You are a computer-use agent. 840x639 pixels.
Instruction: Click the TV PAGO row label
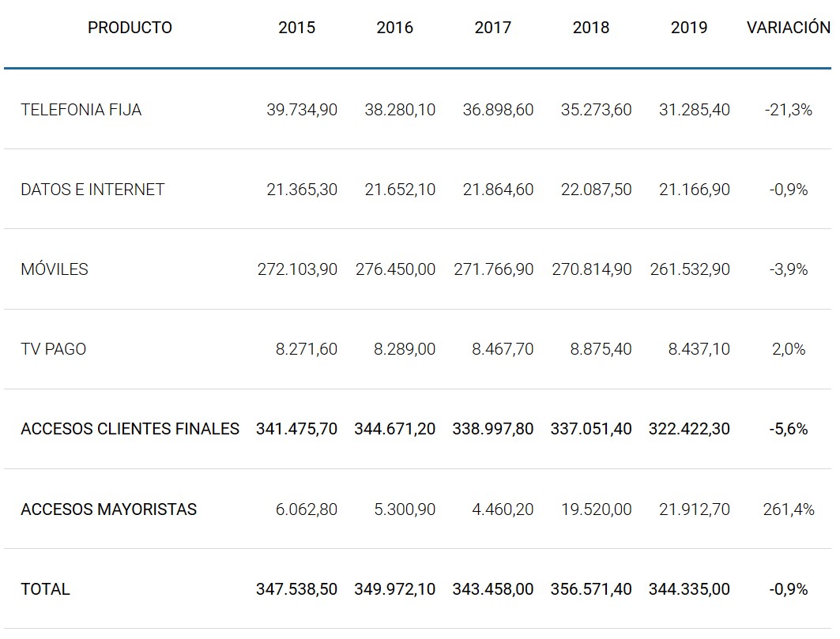[x=54, y=349]
